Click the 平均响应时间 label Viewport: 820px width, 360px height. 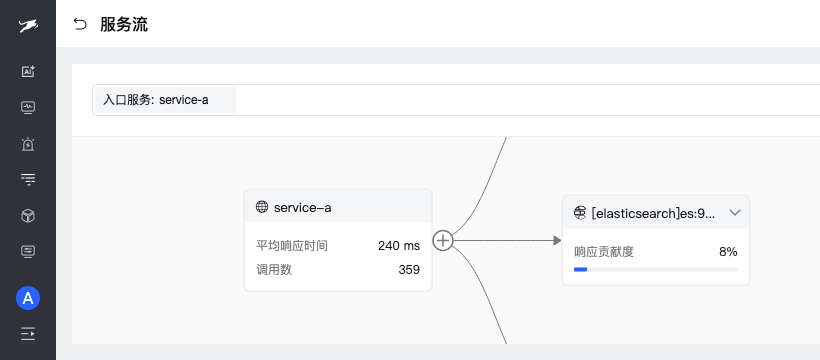click(291, 245)
